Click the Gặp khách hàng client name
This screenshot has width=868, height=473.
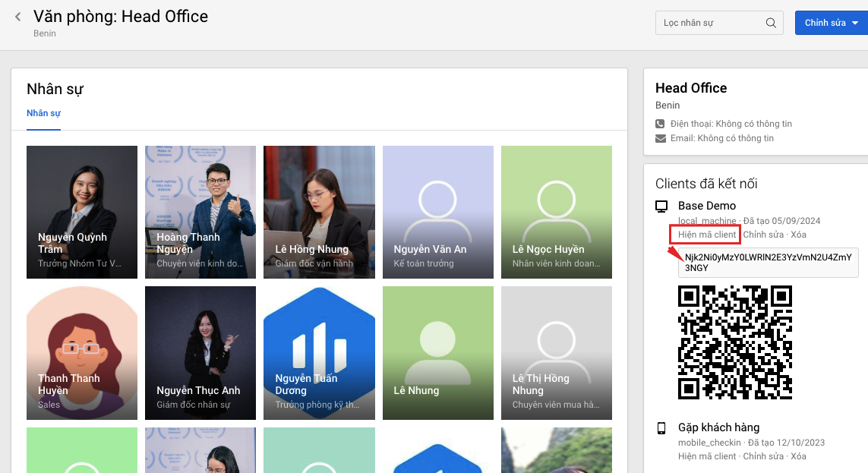click(718, 427)
